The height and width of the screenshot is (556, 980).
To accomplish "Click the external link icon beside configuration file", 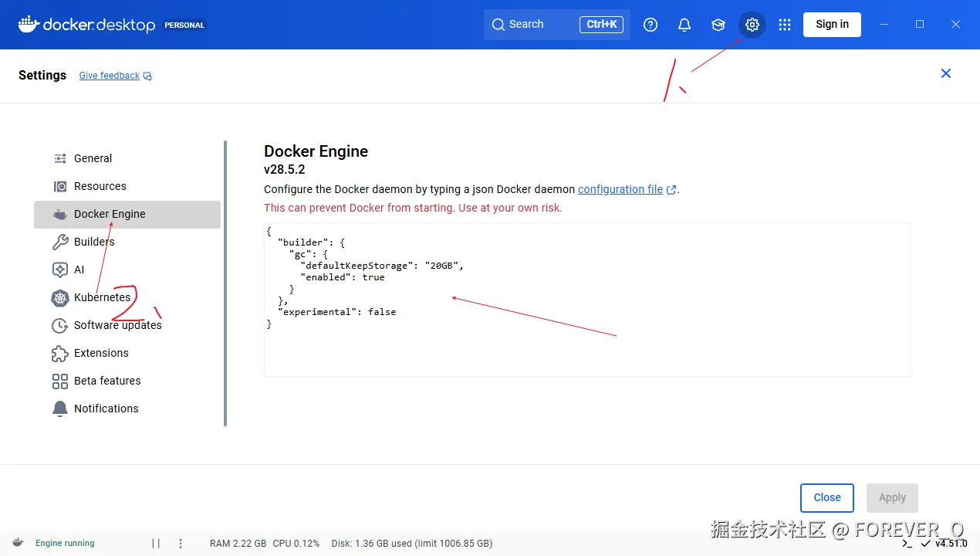I will tap(671, 190).
